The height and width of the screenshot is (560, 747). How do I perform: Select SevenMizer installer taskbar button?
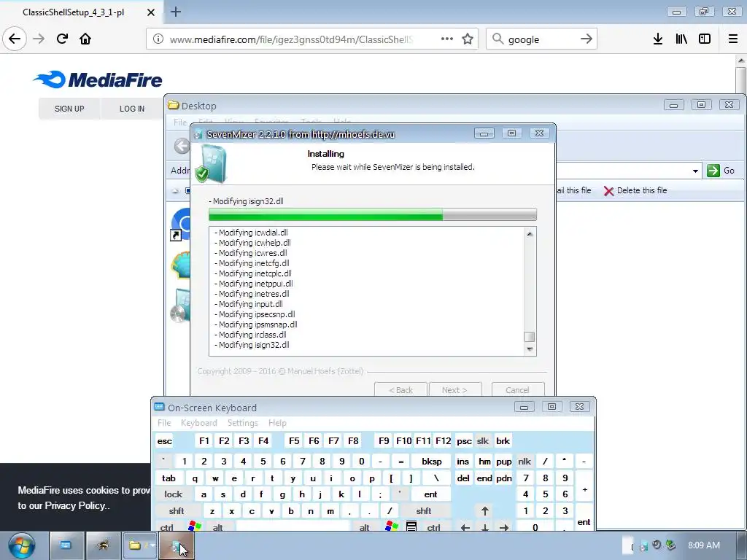pos(177,545)
